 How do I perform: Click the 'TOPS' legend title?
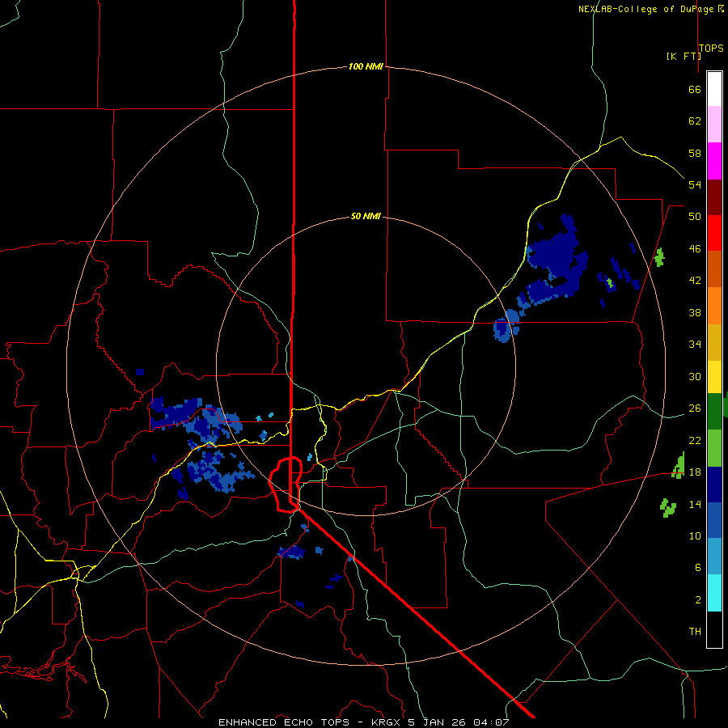pos(711,49)
